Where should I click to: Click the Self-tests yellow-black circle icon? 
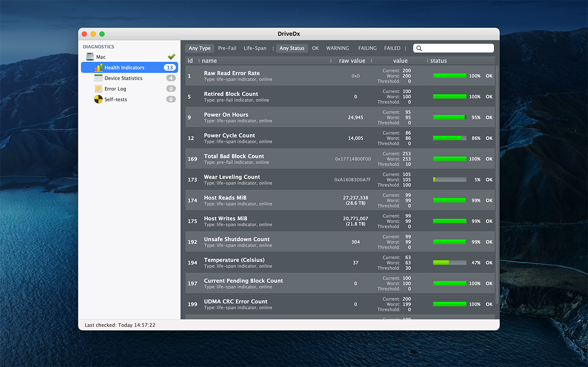98,99
